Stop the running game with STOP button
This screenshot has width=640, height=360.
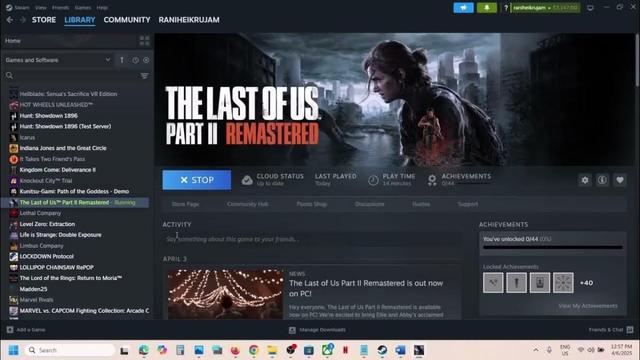pos(197,180)
